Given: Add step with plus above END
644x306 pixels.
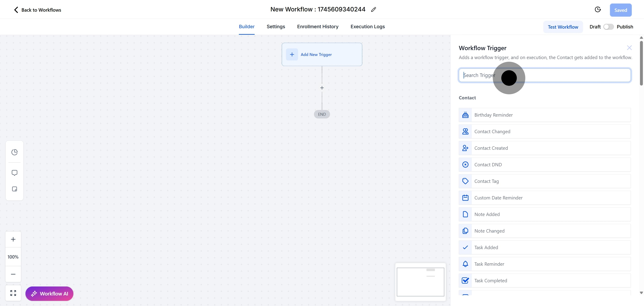Looking at the screenshot, I should pos(322,88).
